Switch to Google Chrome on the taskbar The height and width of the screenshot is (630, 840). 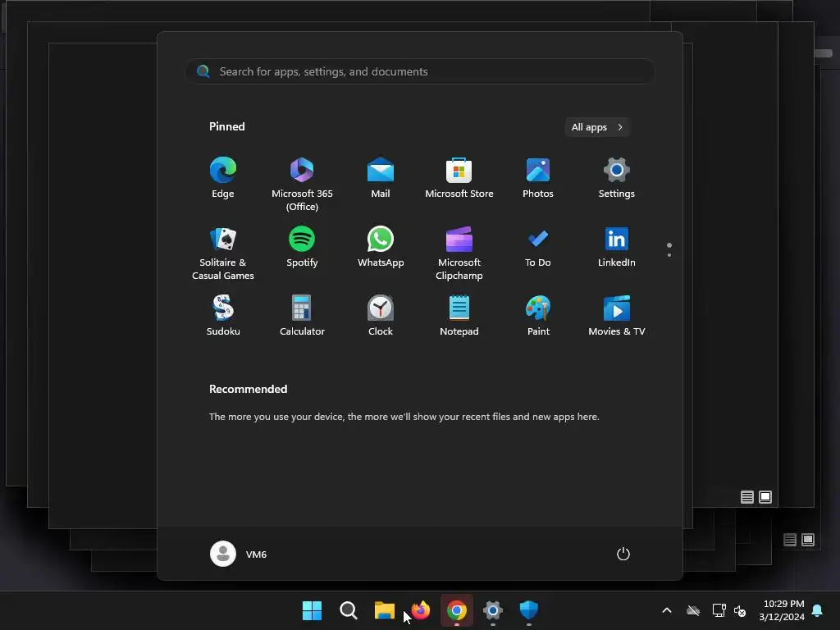pos(456,610)
